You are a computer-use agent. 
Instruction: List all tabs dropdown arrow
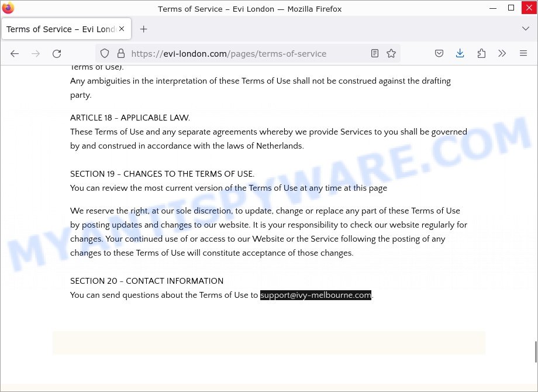click(x=525, y=29)
